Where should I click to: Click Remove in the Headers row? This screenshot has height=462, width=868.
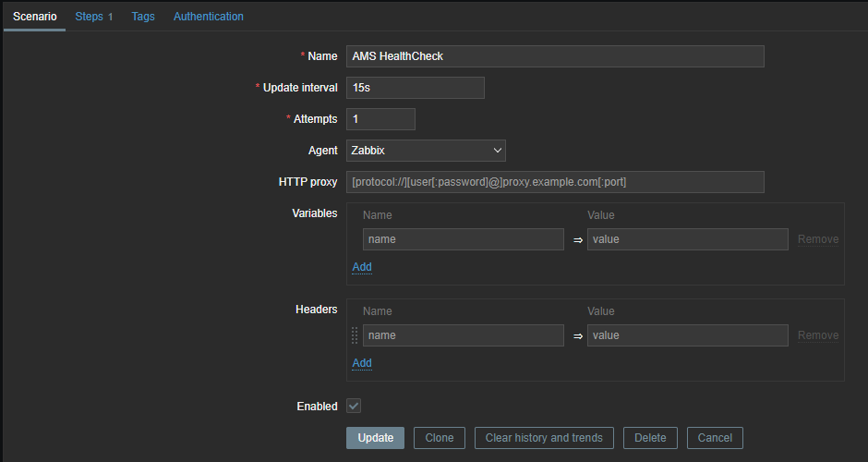[818, 335]
